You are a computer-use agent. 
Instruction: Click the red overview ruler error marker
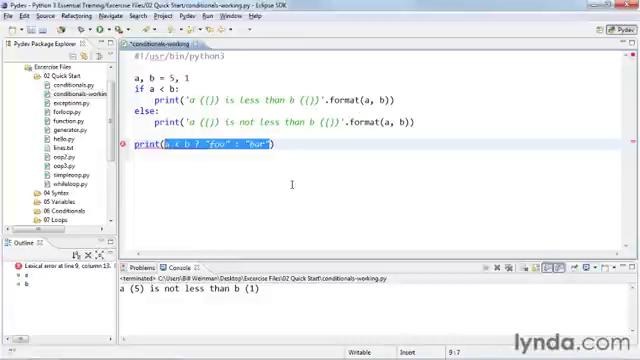coord(633,141)
